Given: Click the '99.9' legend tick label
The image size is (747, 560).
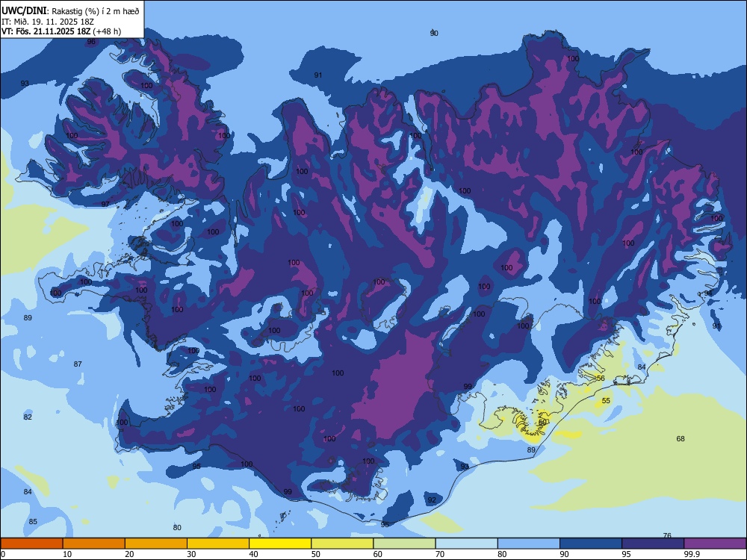Looking at the screenshot, I should 691,554.
